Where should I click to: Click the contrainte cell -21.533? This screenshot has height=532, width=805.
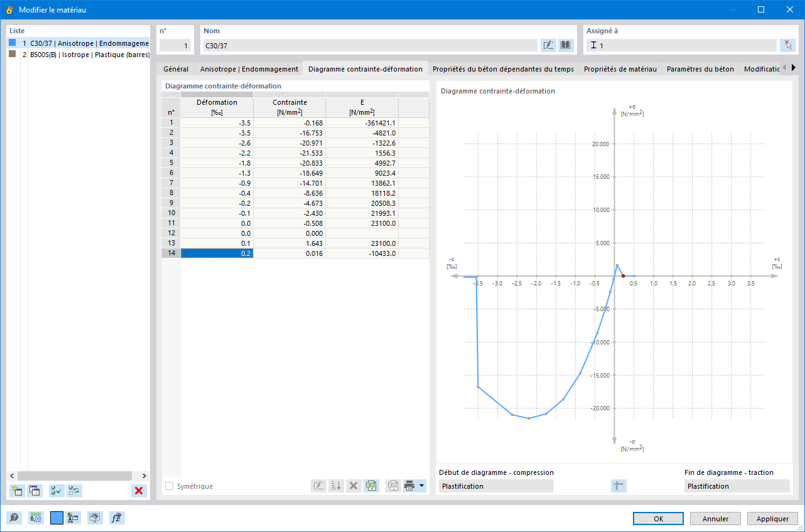click(289, 153)
